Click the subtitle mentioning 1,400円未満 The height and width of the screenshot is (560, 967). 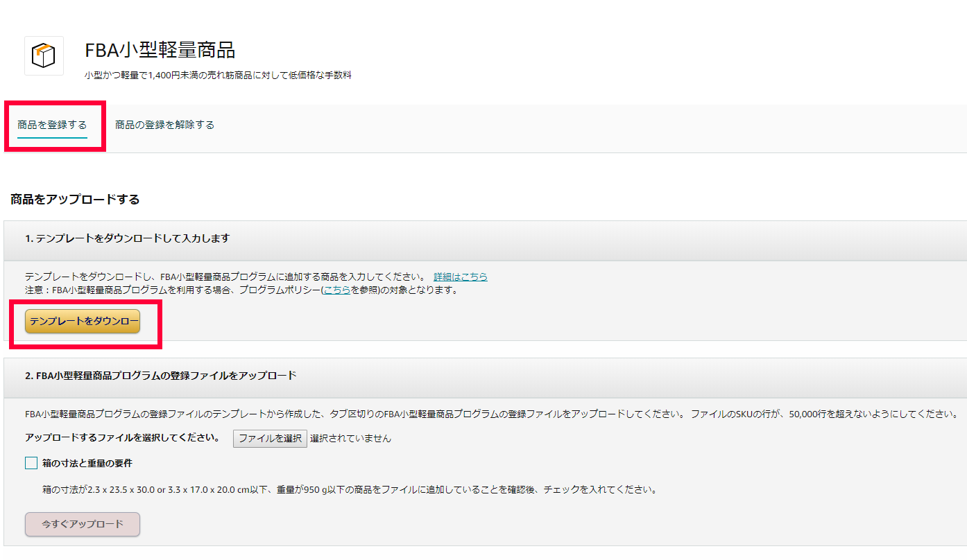tap(218, 75)
